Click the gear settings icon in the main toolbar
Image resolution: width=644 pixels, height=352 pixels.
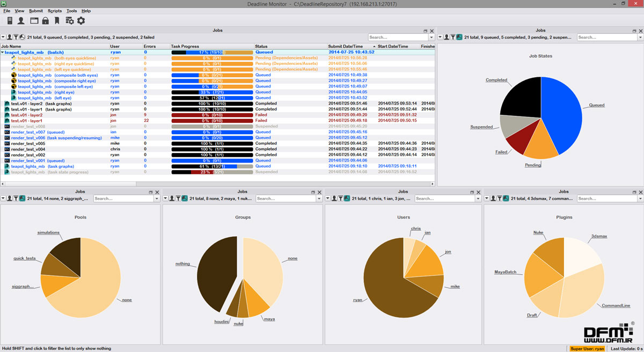(x=81, y=21)
